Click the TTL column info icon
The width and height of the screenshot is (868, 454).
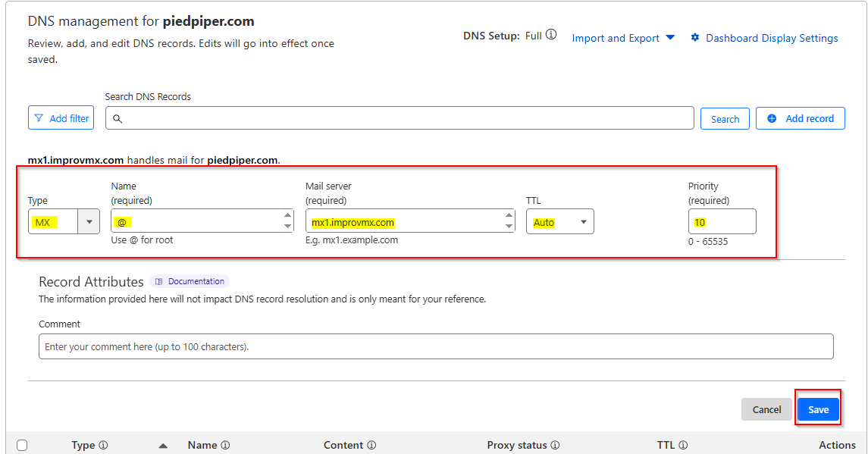click(683, 446)
